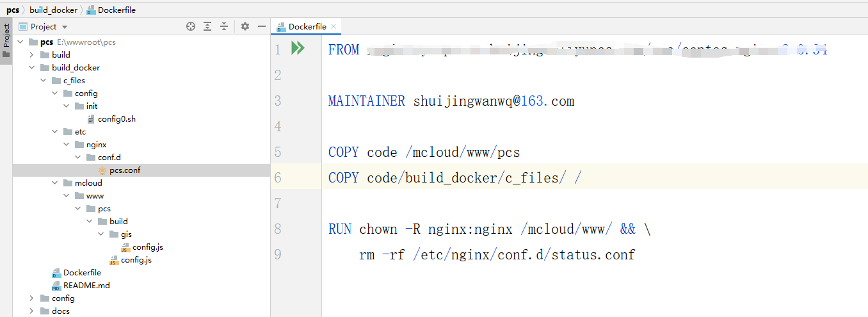
Task: Click Expand All icon in Project panel
Action: 207,26
